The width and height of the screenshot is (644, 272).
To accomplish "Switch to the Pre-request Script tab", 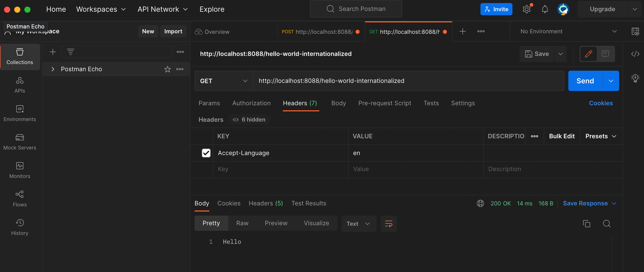I will pos(384,103).
